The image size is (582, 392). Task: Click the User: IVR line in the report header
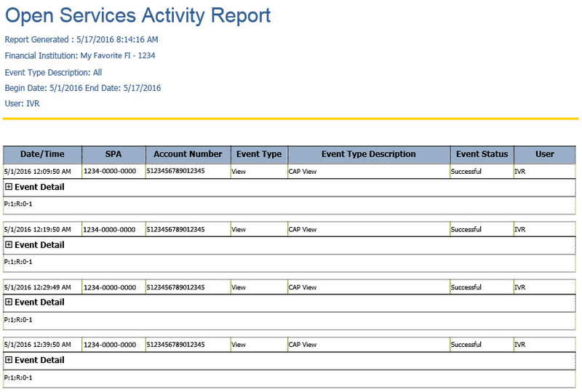tap(22, 104)
